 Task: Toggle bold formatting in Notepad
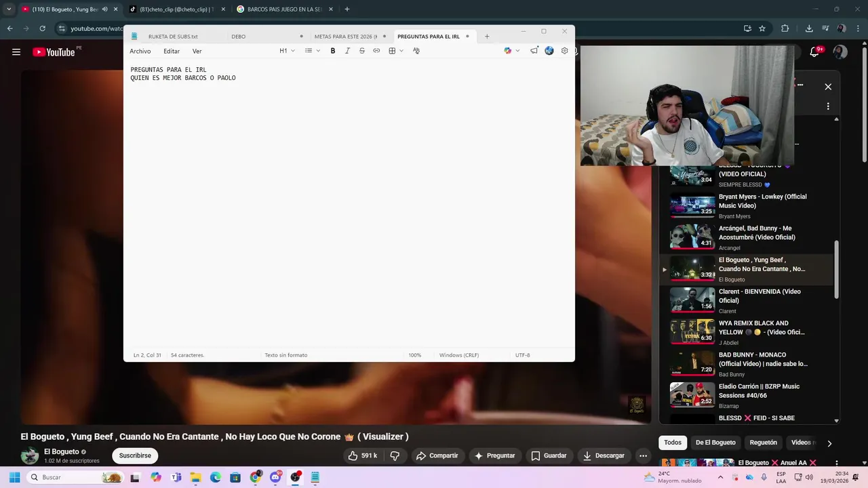333,51
